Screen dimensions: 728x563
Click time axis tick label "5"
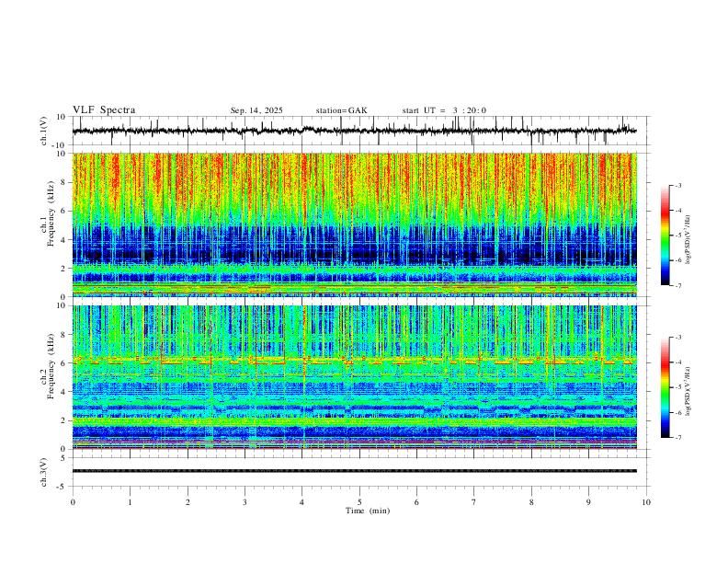tap(359, 502)
